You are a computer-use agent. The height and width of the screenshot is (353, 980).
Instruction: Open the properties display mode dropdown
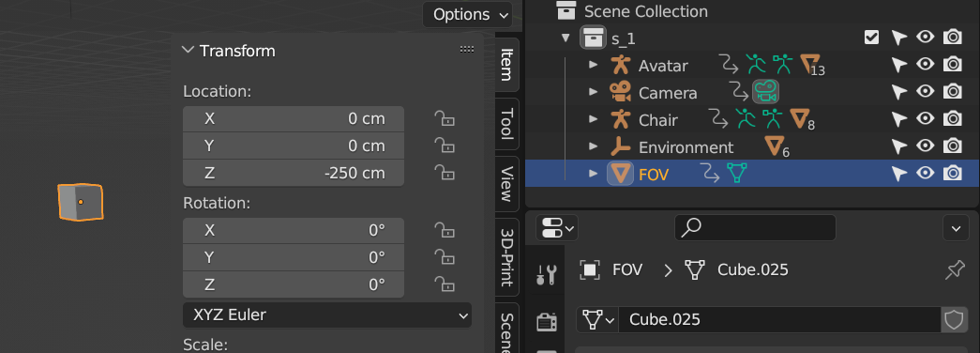(557, 228)
